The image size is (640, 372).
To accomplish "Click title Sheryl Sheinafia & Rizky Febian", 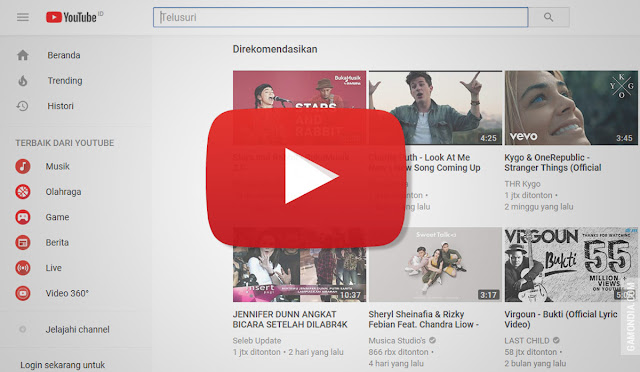I will [x=423, y=319].
